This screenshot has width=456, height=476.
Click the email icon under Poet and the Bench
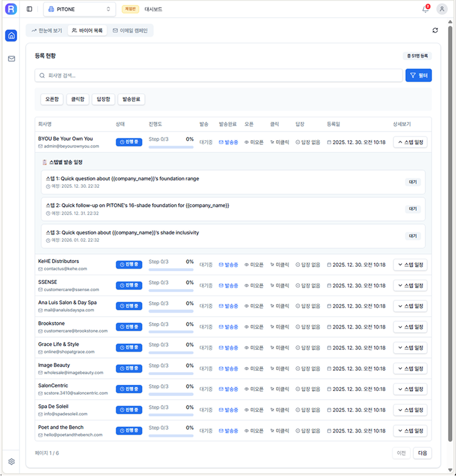[40, 435]
